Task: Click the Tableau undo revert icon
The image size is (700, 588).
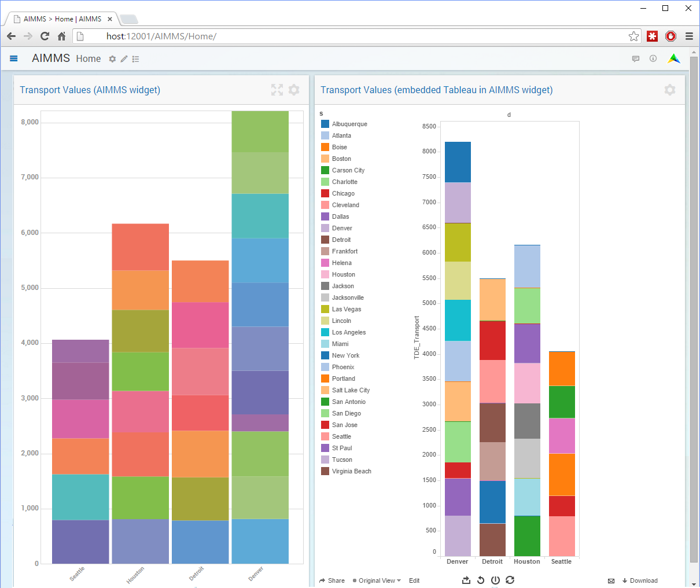Action: pyautogui.click(x=481, y=580)
